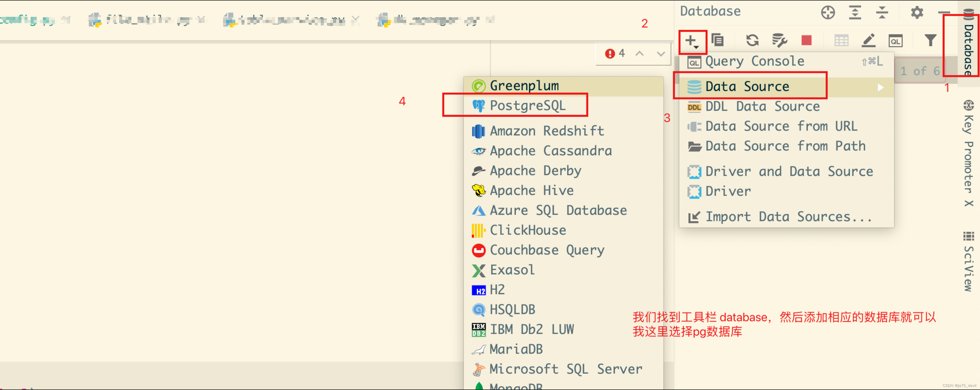
Task: Choose Import Data Sources... entry
Action: click(786, 217)
